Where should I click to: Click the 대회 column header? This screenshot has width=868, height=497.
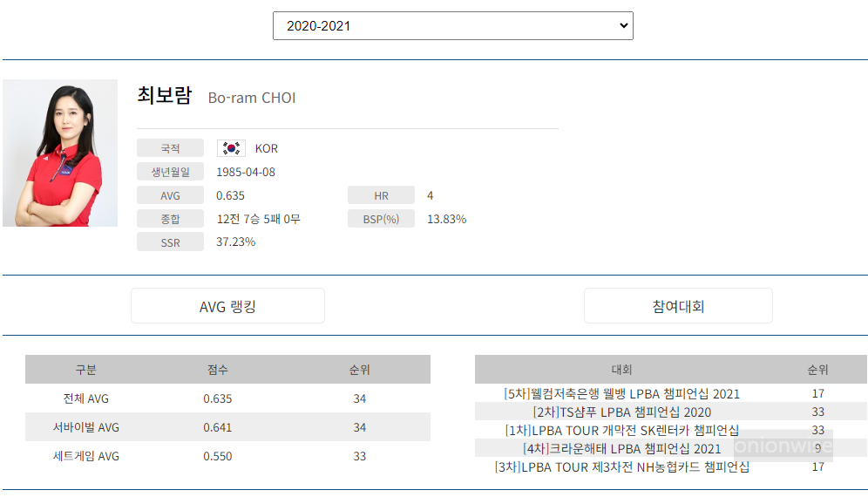tap(621, 370)
